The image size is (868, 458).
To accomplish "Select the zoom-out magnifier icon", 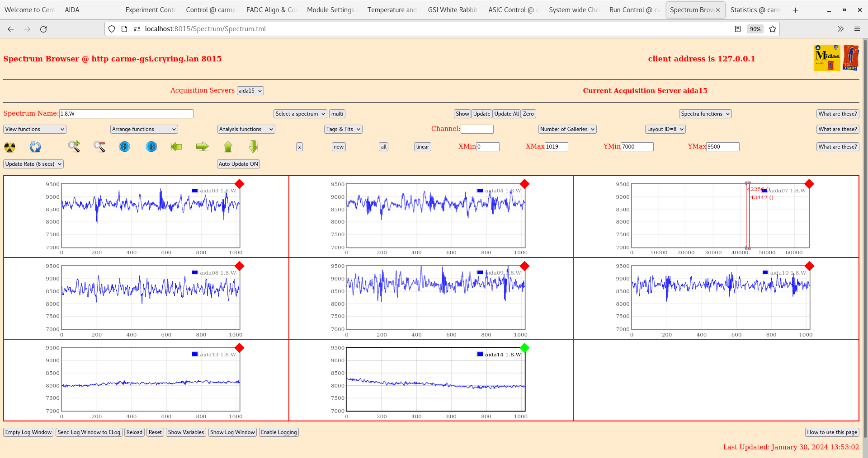I will [99, 147].
